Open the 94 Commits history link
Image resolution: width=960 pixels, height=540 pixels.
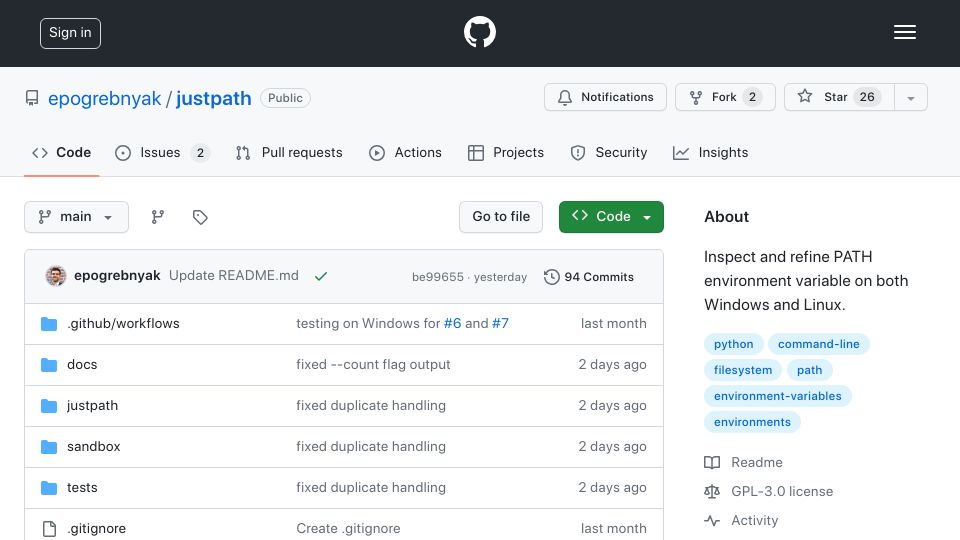click(589, 277)
